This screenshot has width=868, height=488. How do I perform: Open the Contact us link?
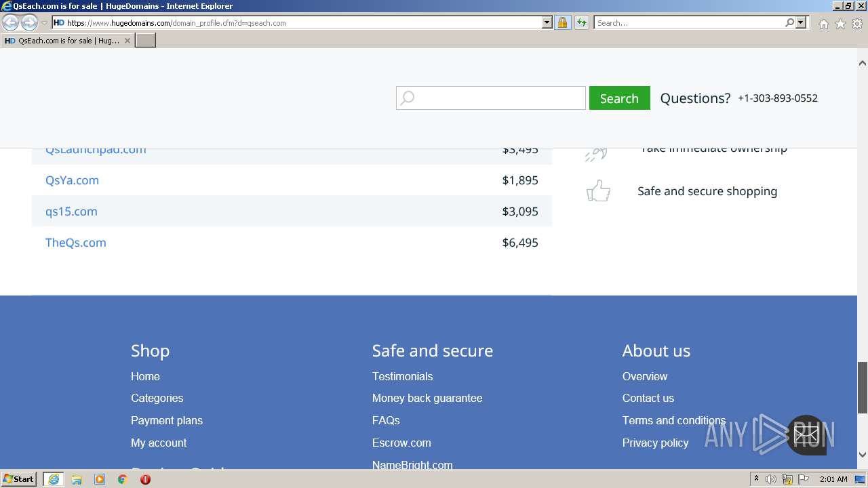648,398
